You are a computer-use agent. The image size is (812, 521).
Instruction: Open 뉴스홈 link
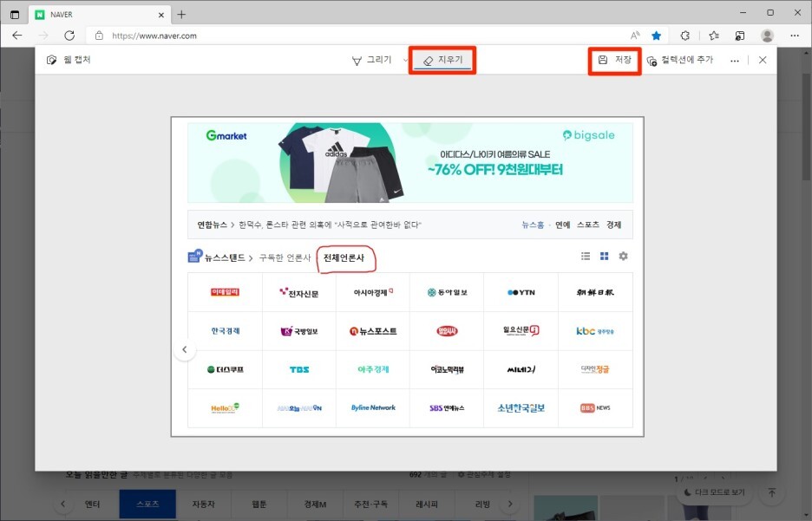533,225
